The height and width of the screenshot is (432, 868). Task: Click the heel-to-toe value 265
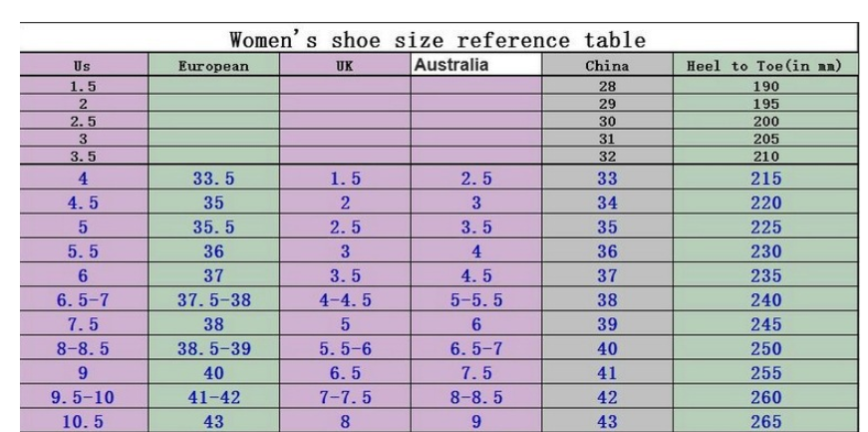(x=764, y=421)
